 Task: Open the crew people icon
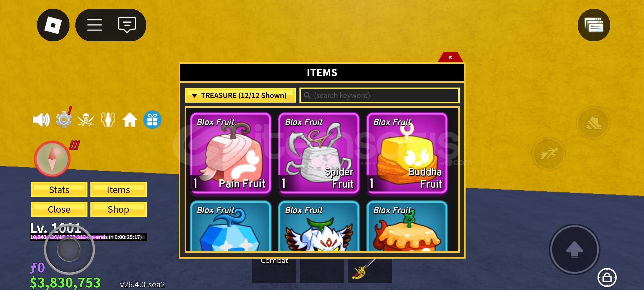click(x=108, y=119)
